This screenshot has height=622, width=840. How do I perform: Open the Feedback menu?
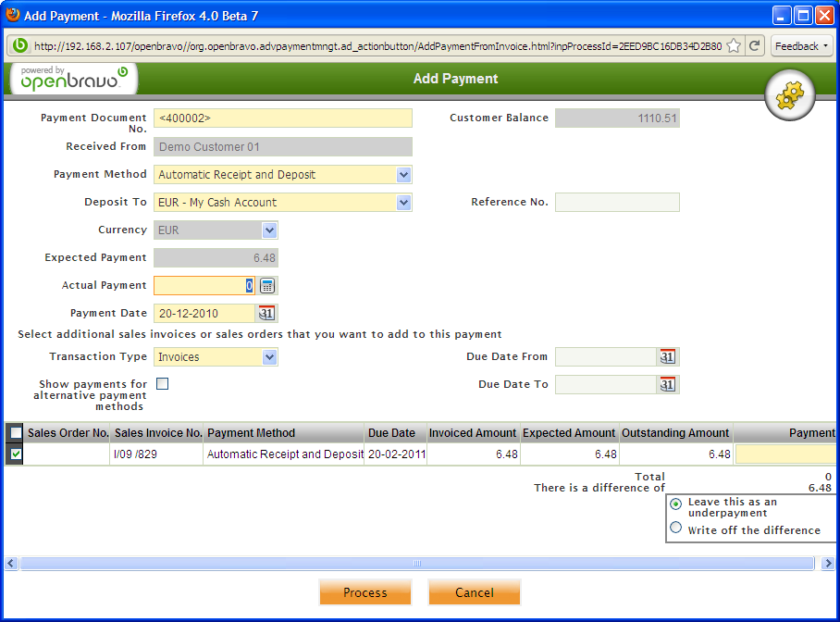801,45
